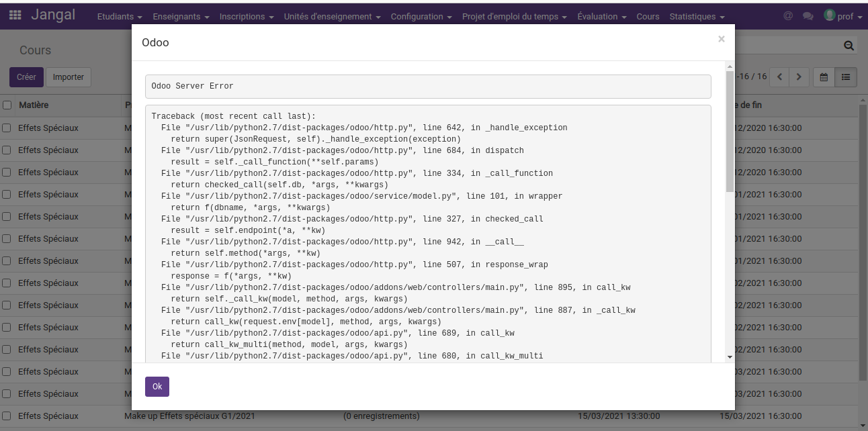Click the Importer button
868x431 pixels.
pos(69,77)
